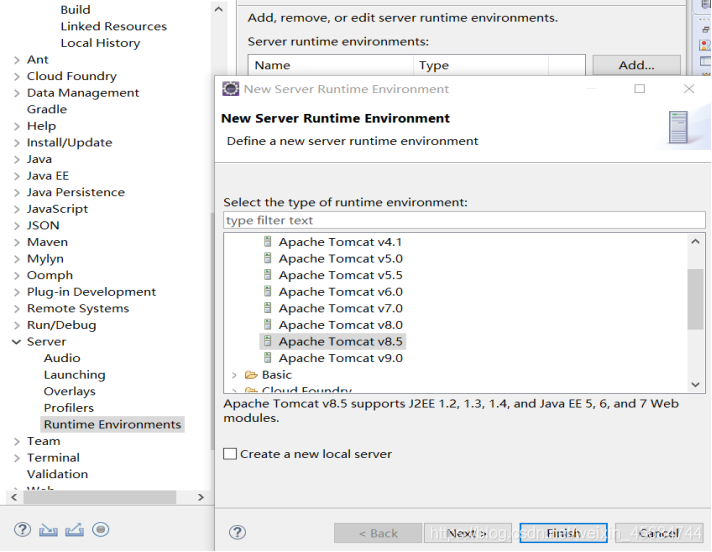Expand the JavaScript node
The height and width of the screenshot is (552, 712).
coord(17,209)
